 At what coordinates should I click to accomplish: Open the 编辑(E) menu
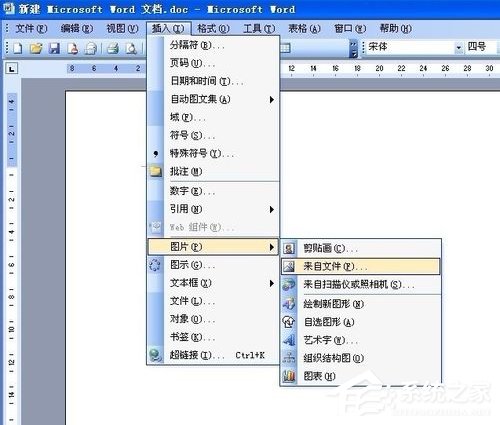[x=77, y=29]
